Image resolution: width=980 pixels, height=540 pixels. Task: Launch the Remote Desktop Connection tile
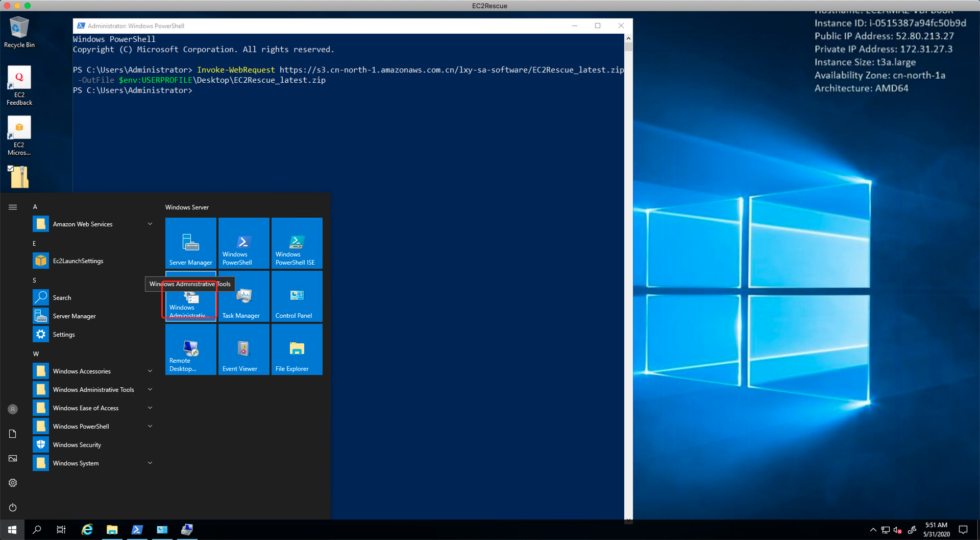pos(190,349)
